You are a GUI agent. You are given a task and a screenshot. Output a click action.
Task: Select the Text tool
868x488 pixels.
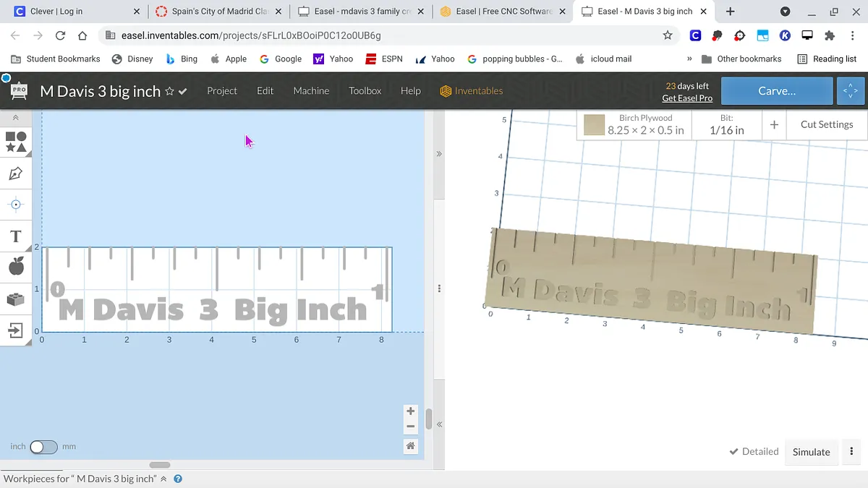point(16,236)
